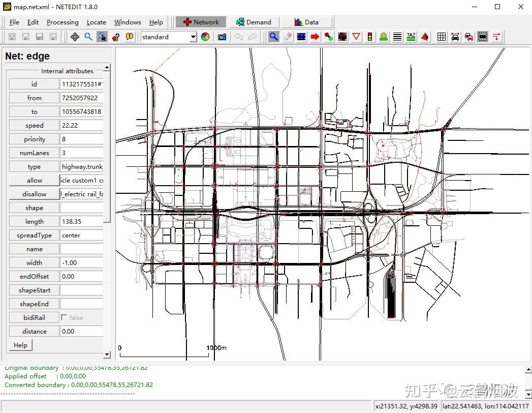Take a screenshot with camera icon

pos(222,37)
